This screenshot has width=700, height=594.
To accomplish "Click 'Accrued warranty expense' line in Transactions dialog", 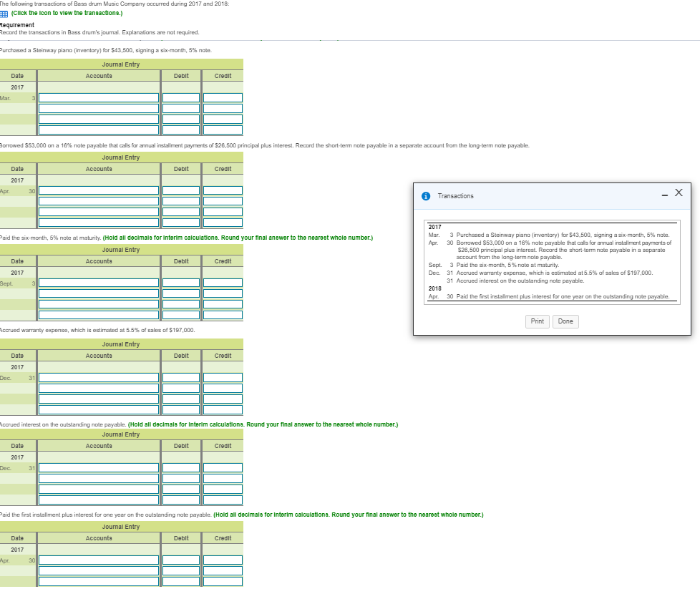I will [555, 273].
